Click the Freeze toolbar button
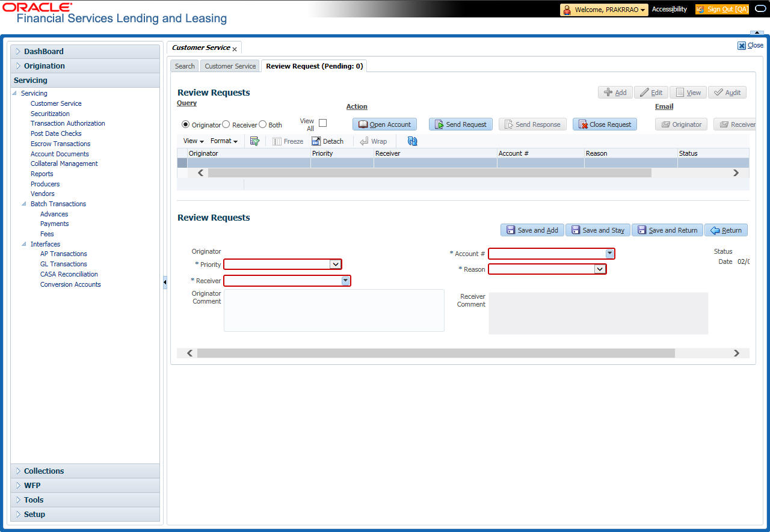The height and width of the screenshot is (532, 770). coord(288,141)
